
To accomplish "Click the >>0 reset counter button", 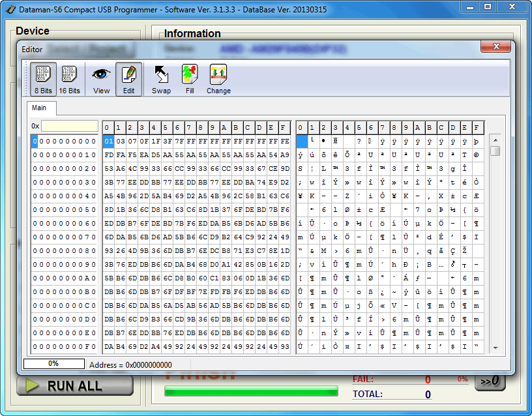I will (489, 381).
